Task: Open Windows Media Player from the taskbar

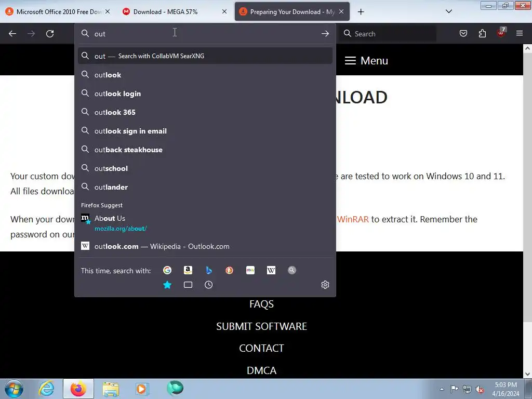Action: 142,389
